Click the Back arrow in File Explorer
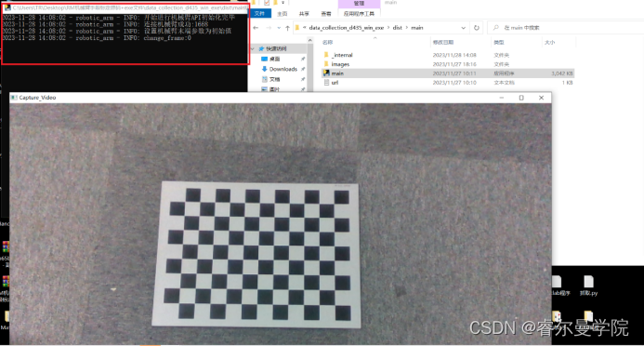The height and width of the screenshot is (346, 644). tap(256, 28)
